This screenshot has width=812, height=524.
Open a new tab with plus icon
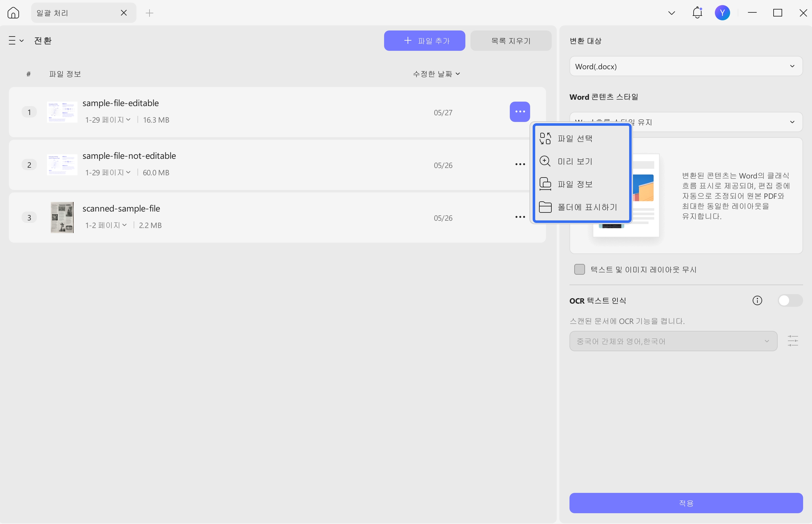pyautogui.click(x=150, y=13)
